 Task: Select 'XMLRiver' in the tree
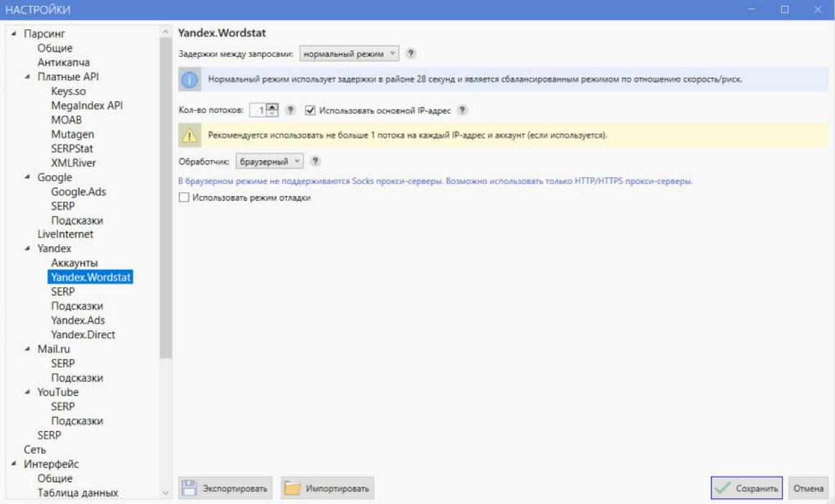point(73,163)
